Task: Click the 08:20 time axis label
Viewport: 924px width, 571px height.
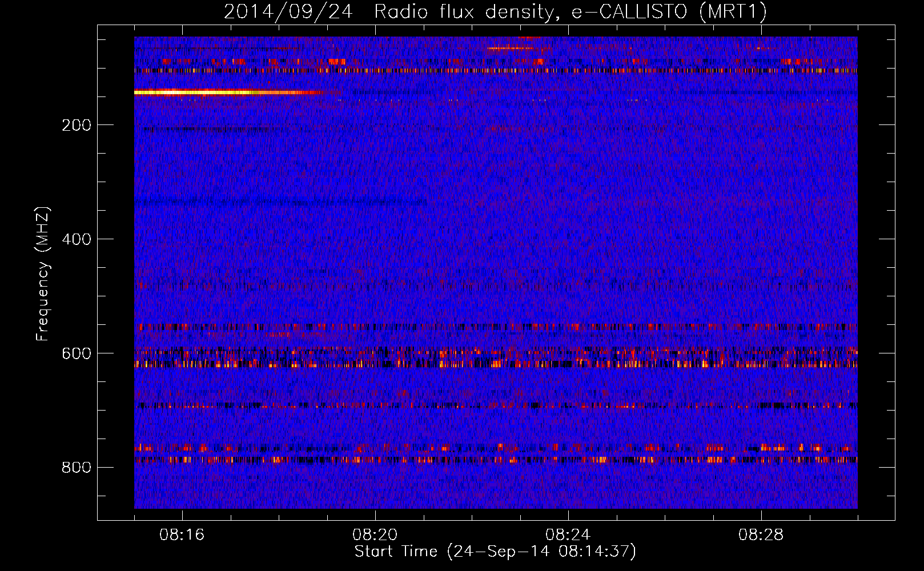Action: pyautogui.click(x=375, y=535)
